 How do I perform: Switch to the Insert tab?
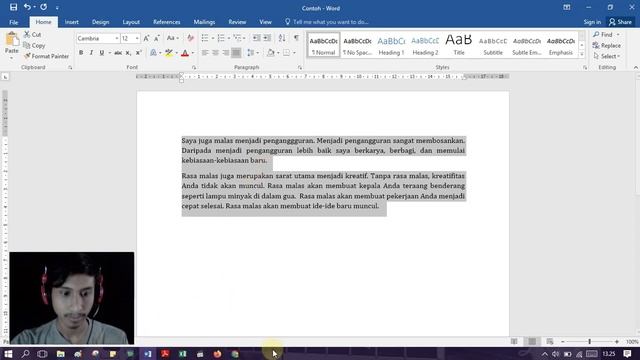point(71,22)
